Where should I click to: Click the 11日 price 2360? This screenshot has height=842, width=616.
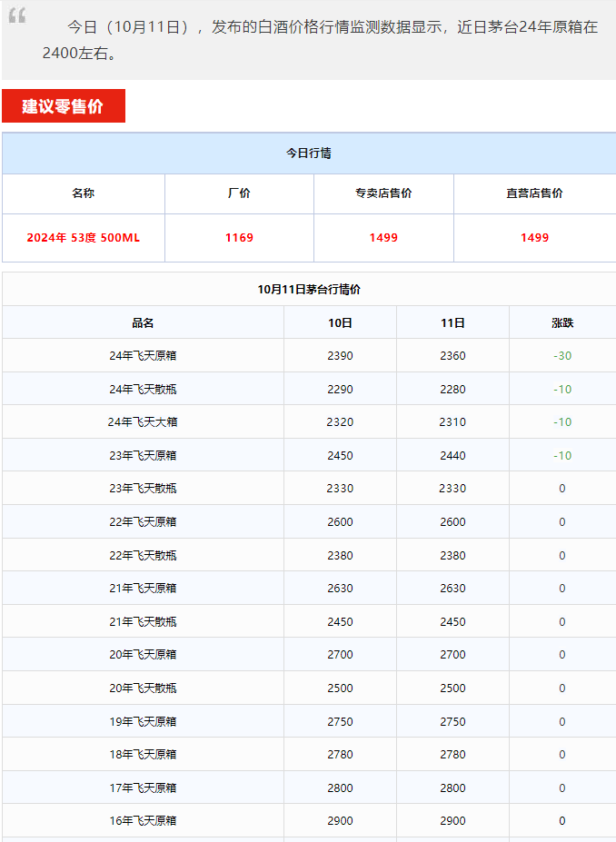452,356
